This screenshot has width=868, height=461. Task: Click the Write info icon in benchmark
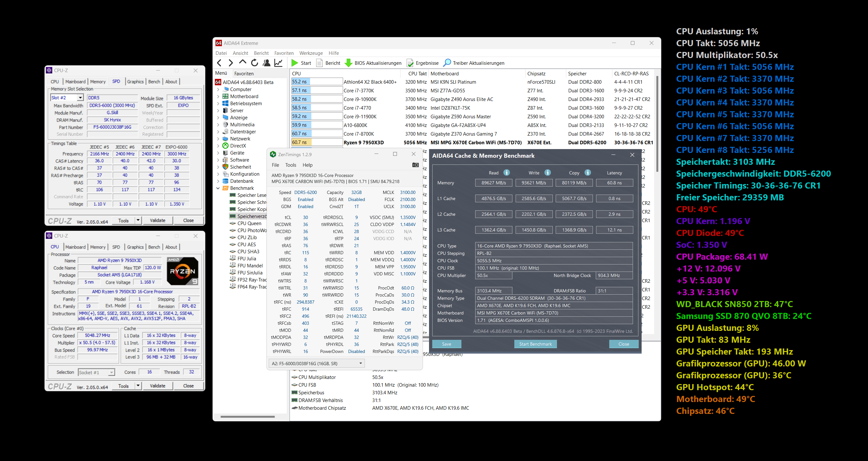point(548,172)
